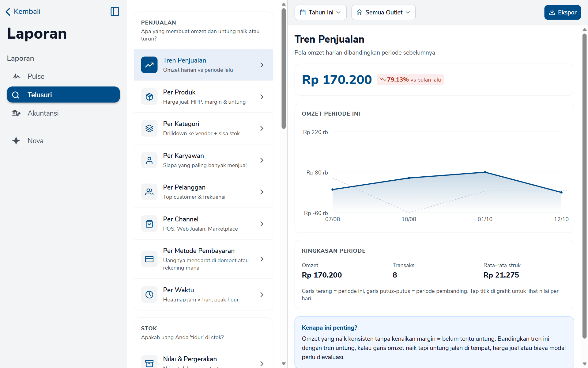The image size is (588, 368).
Task: Select the Telusuri menu item
Action: pos(63,95)
